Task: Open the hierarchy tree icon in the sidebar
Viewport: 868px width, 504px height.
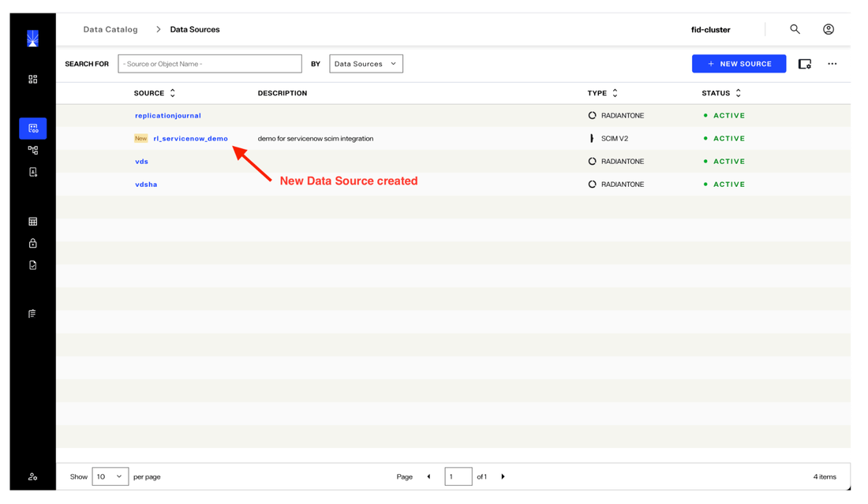Action: 32,150
